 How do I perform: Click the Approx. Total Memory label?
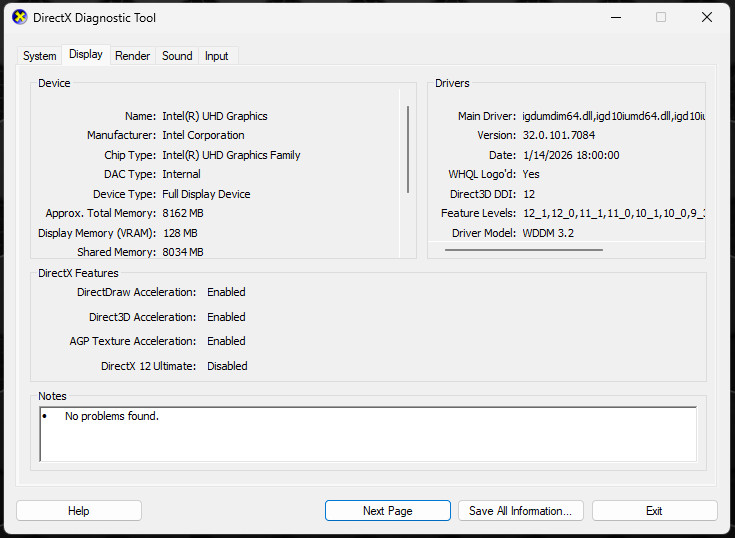click(101, 213)
